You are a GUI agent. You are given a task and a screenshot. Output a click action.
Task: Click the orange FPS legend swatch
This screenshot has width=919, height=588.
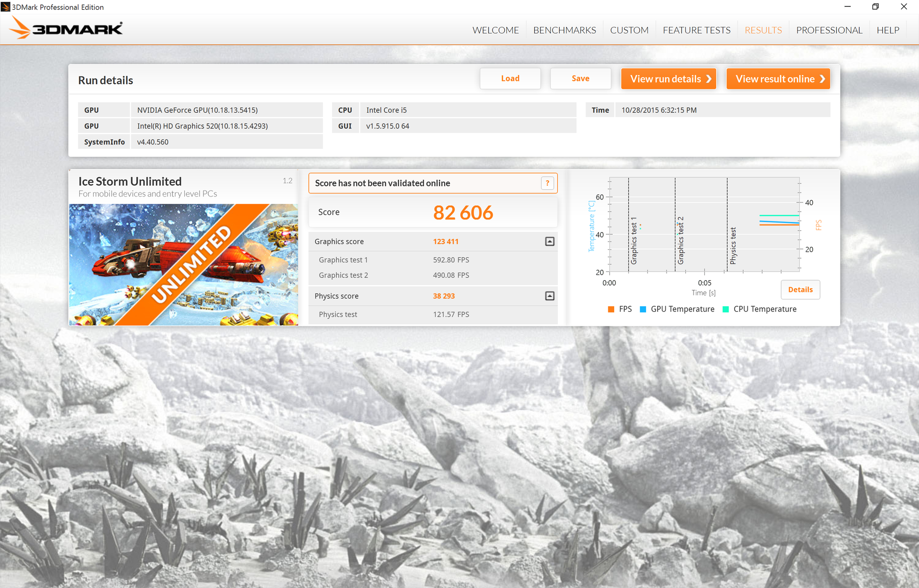611,309
